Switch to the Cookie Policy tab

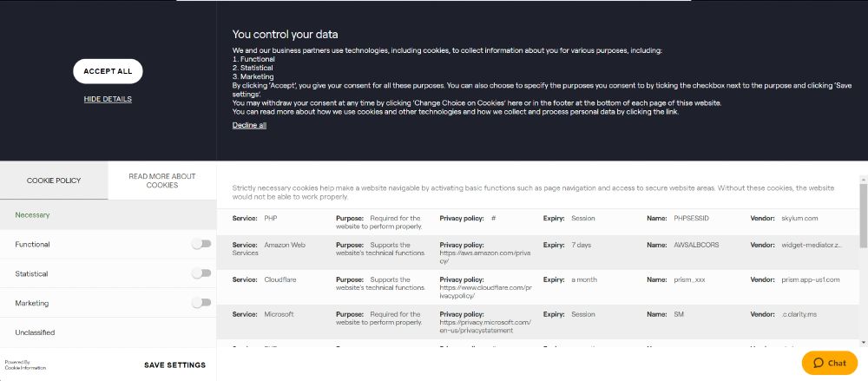click(x=54, y=181)
